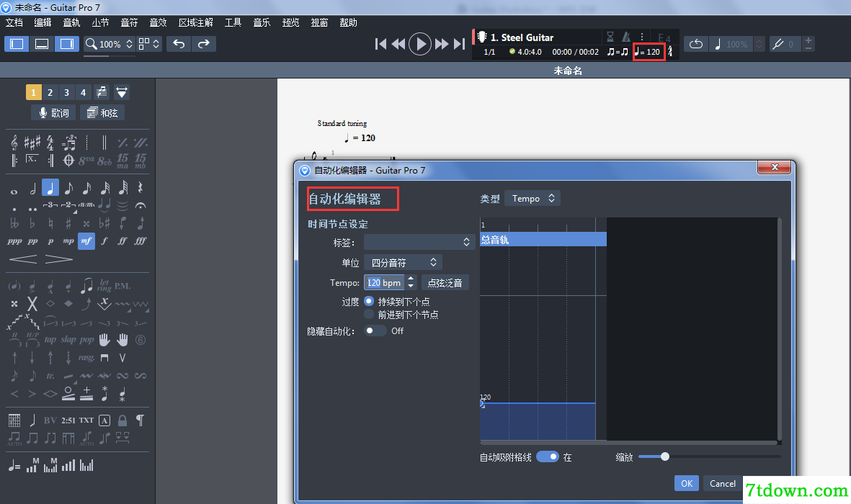
Task: Click the lock icon in palette
Action: click(122, 420)
